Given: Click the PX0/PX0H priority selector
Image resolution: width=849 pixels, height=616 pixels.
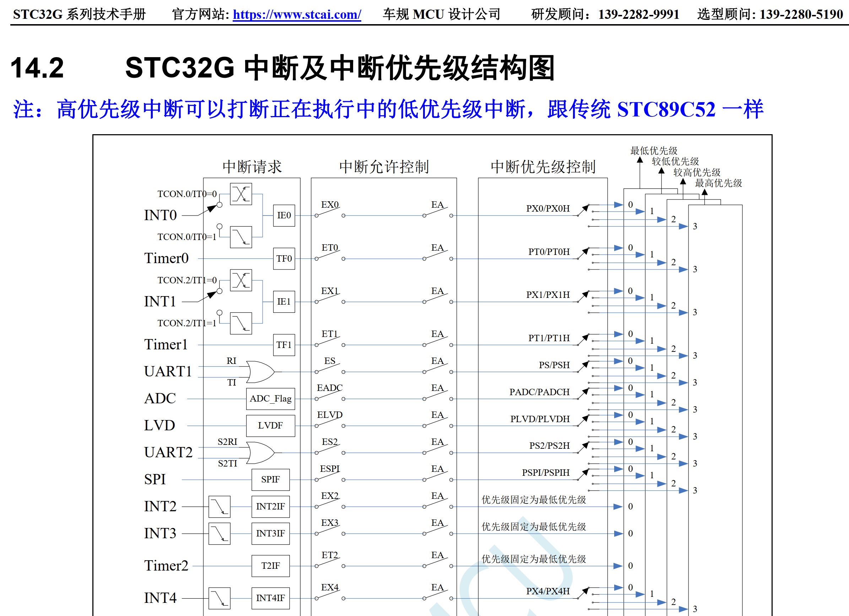Looking at the screenshot, I should [x=584, y=211].
